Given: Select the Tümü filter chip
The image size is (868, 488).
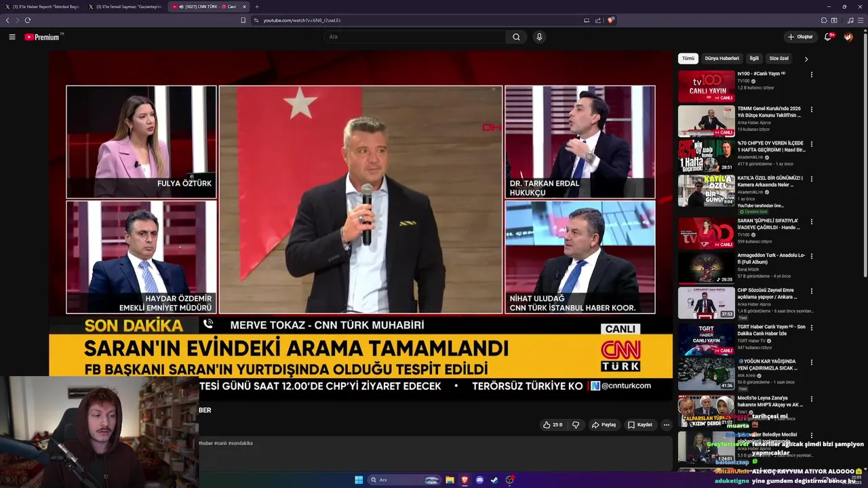Looking at the screenshot, I should coord(688,59).
